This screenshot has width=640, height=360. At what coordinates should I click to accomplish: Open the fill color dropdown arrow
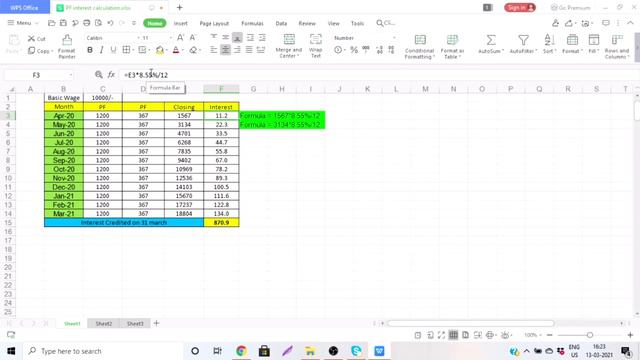pyautogui.click(x=167, y=50)
